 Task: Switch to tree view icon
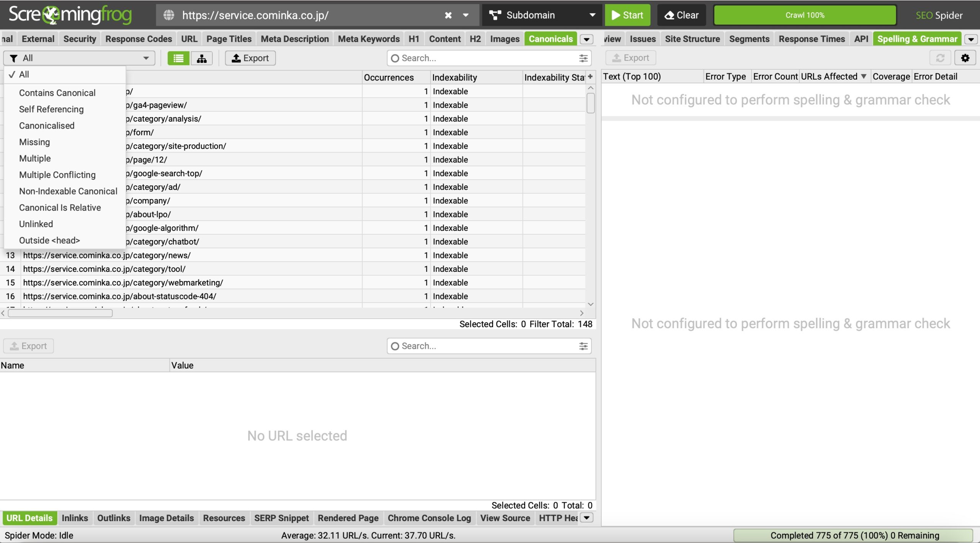click(201, 58)
